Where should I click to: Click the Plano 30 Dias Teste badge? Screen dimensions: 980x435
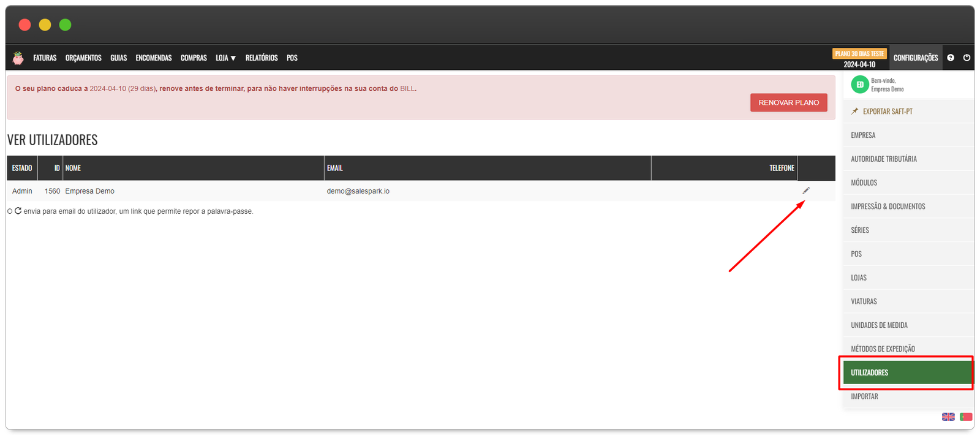pyautogui.click(x=859, y=54)
